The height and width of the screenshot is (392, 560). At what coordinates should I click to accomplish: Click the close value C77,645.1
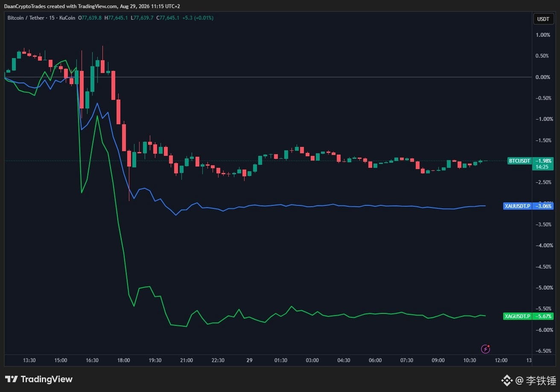[x=168, y=18]
